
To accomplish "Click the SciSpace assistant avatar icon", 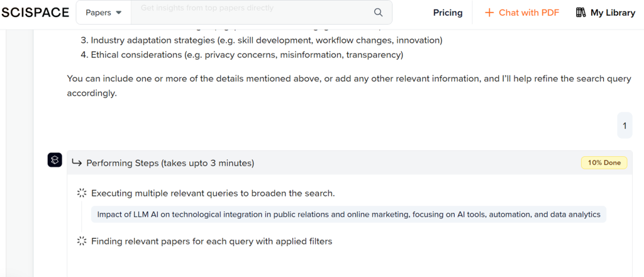I will point(55,160).
